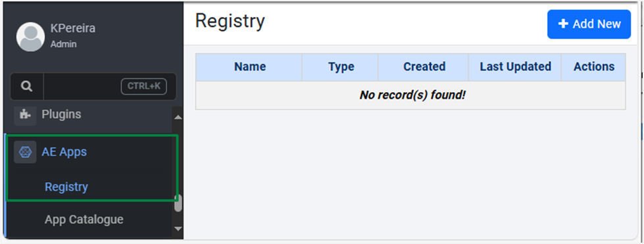This screenshot has width=644, height=244.
Task: Open the KPereira username profile link
Action: coord(73,28)
